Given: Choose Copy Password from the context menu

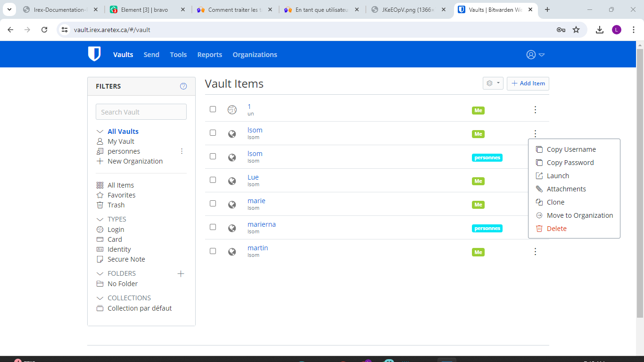Looking at the screenshot, I should 574,163.
